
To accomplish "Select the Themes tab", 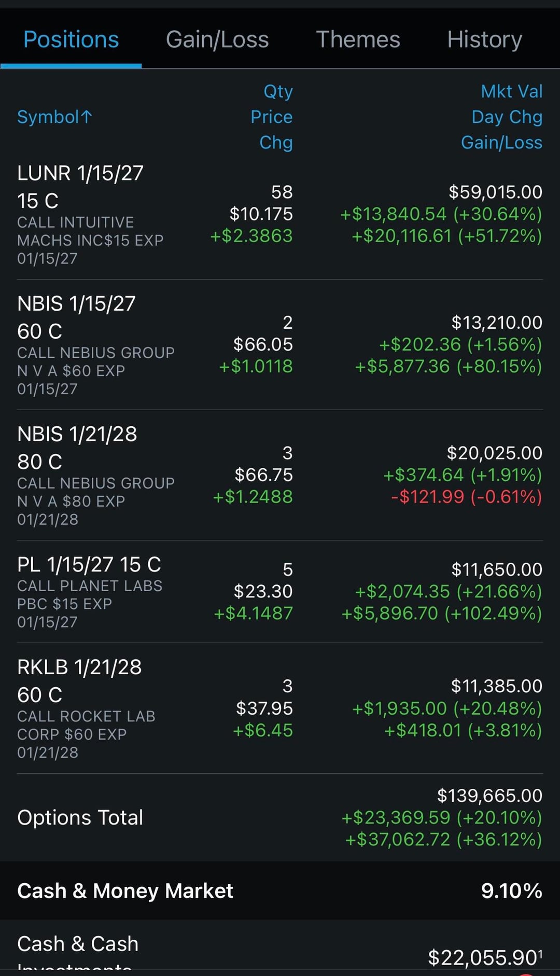I will [358, 39].
